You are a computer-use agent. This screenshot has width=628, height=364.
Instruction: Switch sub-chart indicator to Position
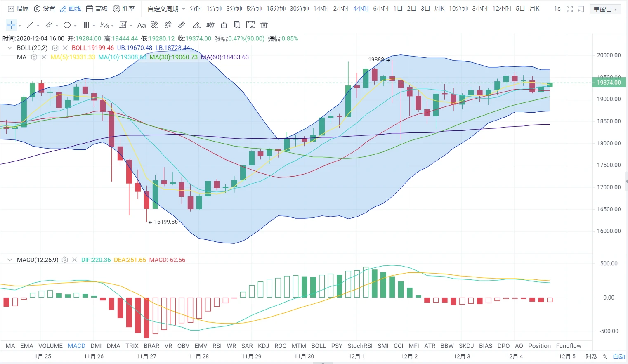[x=539, y=346]
